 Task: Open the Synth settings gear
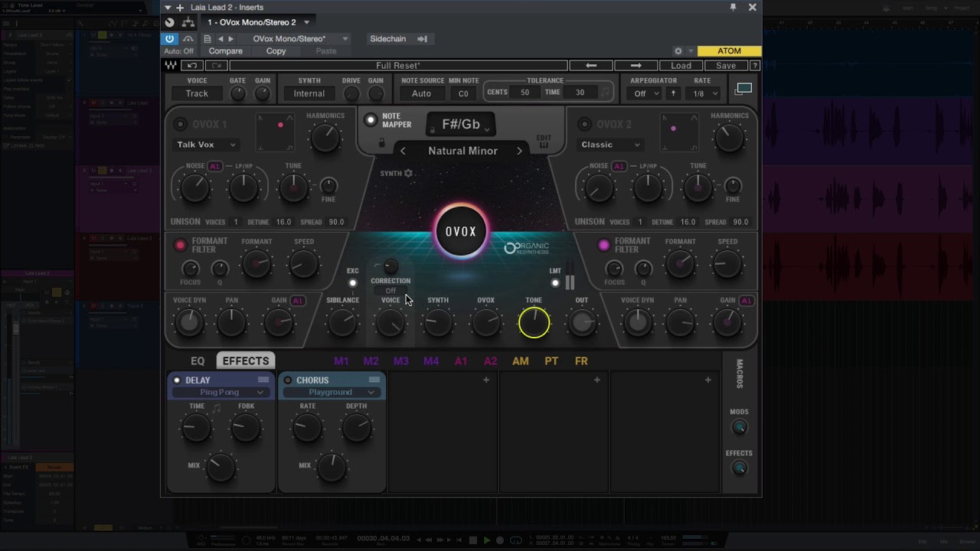(409, 173)
